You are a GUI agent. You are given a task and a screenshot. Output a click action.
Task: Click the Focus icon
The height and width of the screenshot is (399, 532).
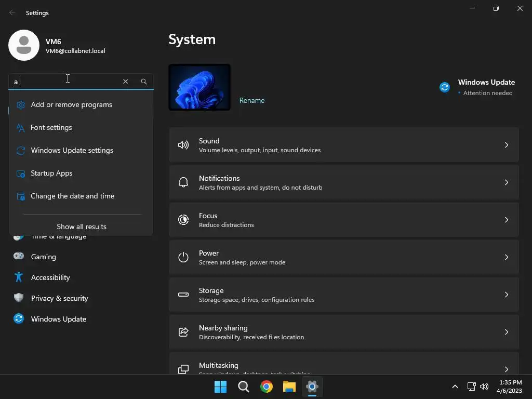183,220
